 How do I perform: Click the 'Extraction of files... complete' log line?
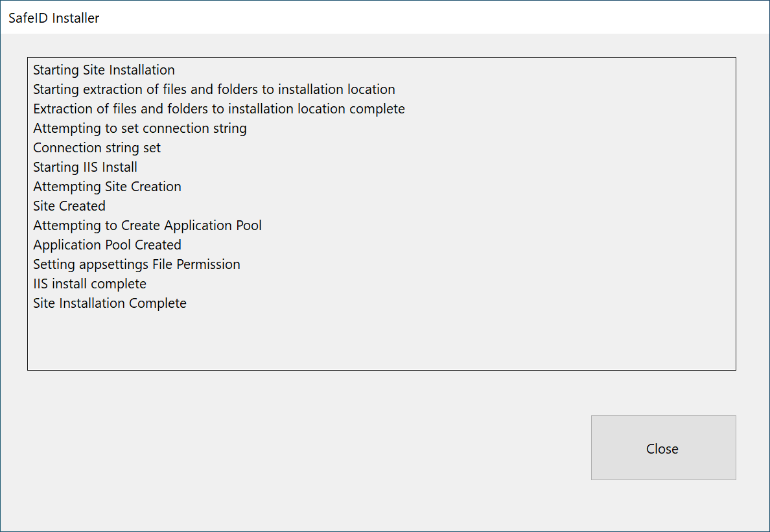pyautogui.click(x=218, y=109)
